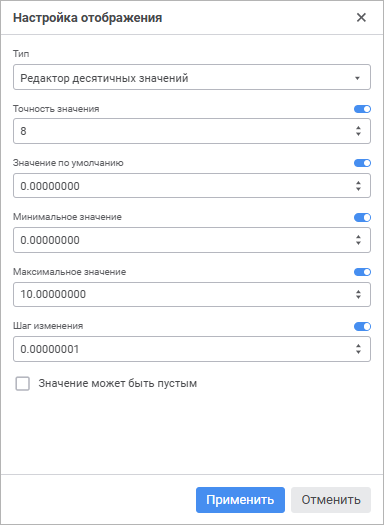Screen dimensions: 384x525
Task: Click into the Шаг изменения field
Action: [192, 349]
